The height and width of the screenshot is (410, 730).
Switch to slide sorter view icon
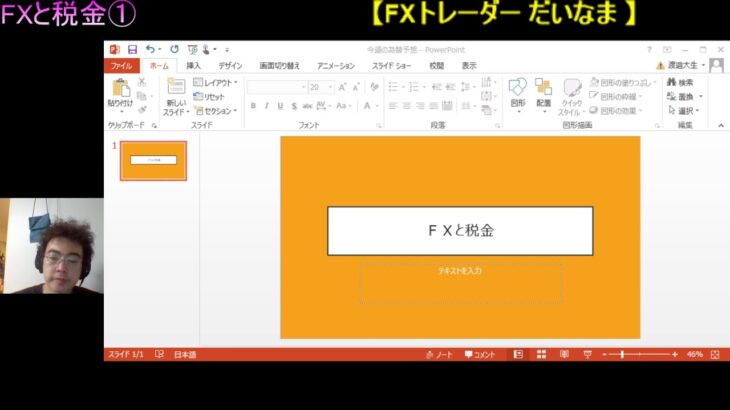coord(541,354)
